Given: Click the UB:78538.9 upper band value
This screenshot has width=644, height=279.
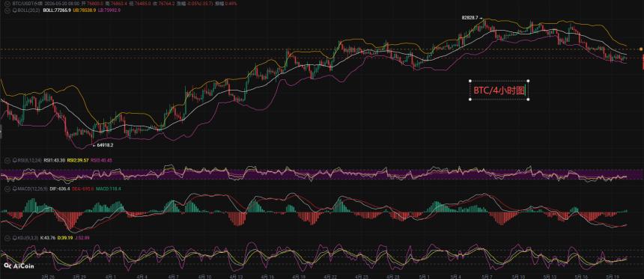Looking at the screenshot, I should click(84, 10).
